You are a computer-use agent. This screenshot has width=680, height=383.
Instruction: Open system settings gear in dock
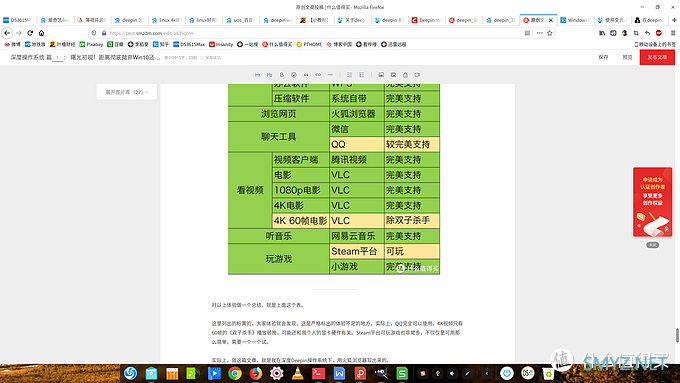tap(276, 373)
